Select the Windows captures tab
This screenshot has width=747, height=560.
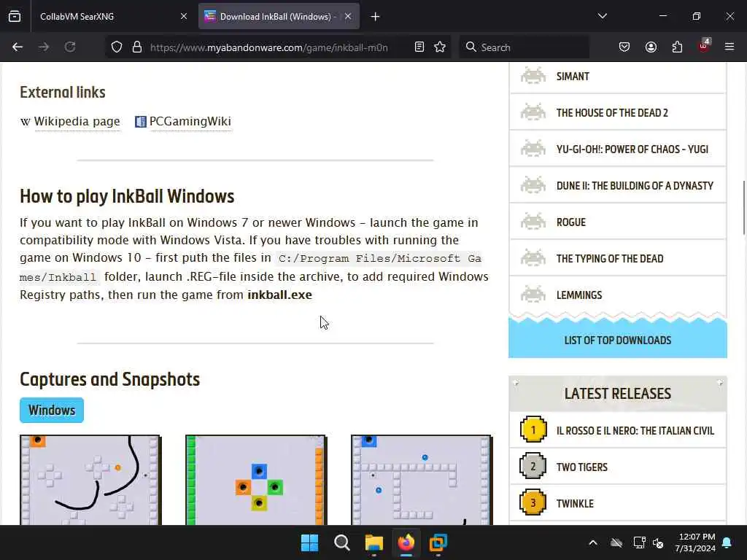(x=52, y=410)
